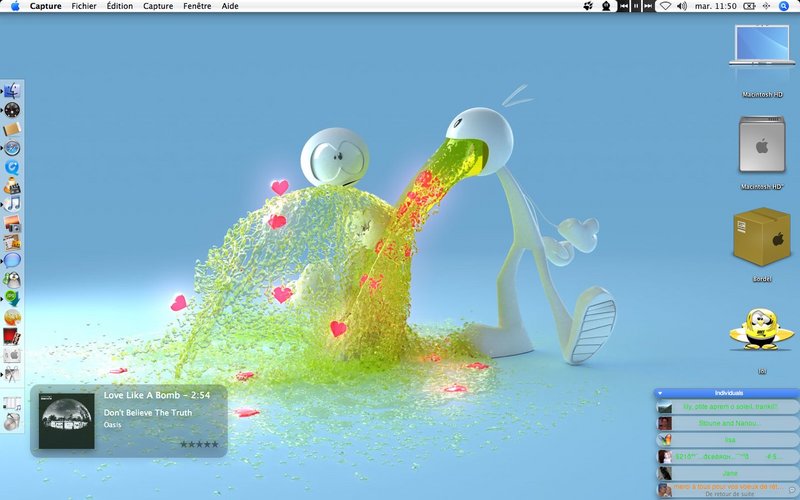Image resolution: width=800 pixels, height=500 pixels.
Task: Open the volume control in menu bar
Action: [x=682, y=6]
